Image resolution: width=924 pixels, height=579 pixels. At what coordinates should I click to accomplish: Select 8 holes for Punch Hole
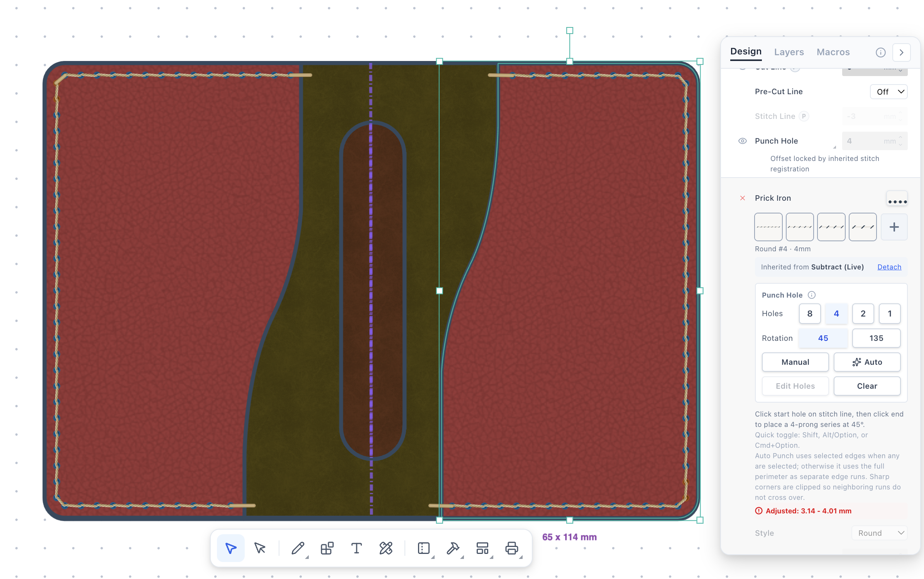[810, 313]
